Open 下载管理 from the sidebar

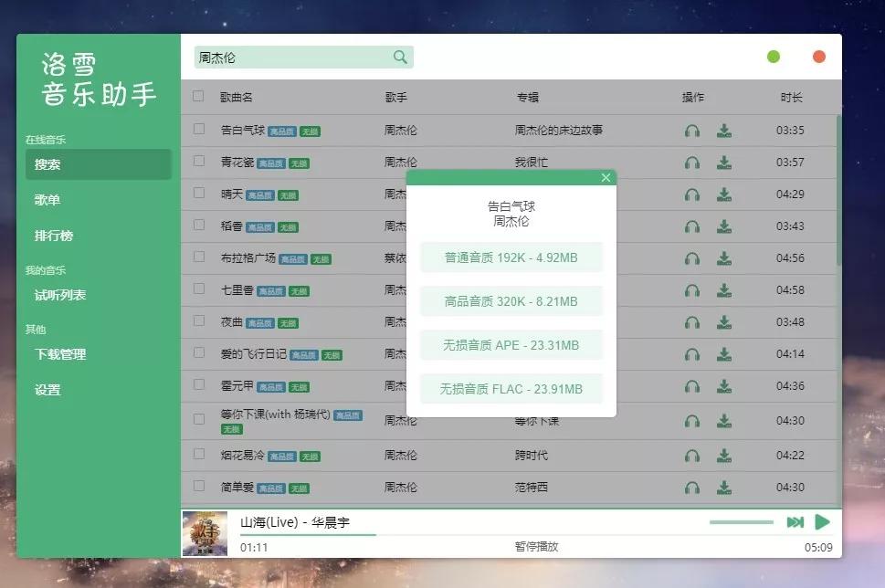click(x=58, y=352)
